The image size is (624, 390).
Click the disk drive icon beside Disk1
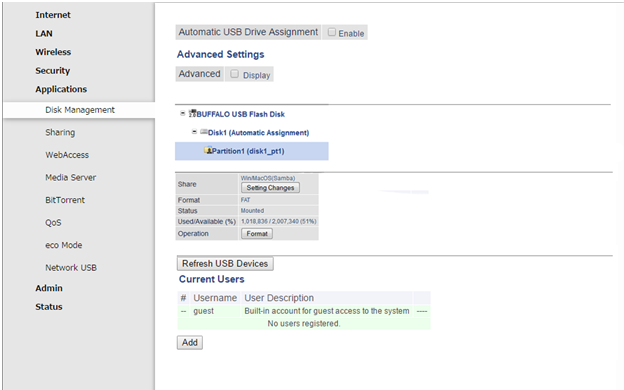click(x=204, y=132)
